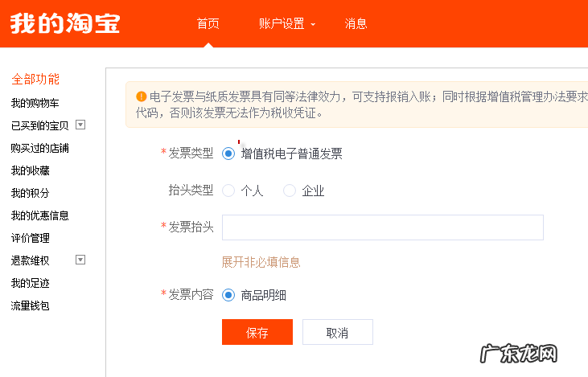Click the 保存 button

pos(257,332)
